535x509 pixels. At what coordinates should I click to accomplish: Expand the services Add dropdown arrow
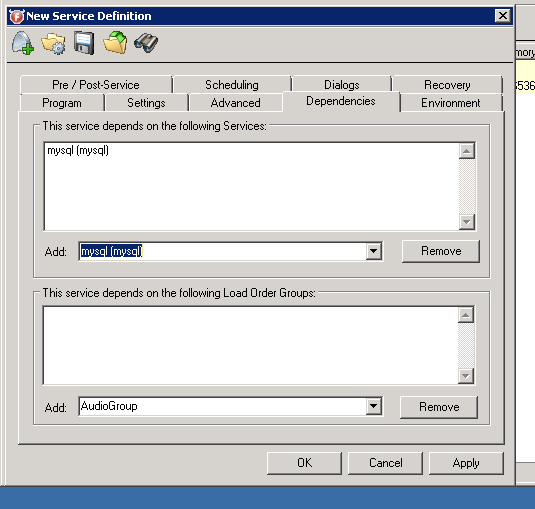tap(374, 251)
